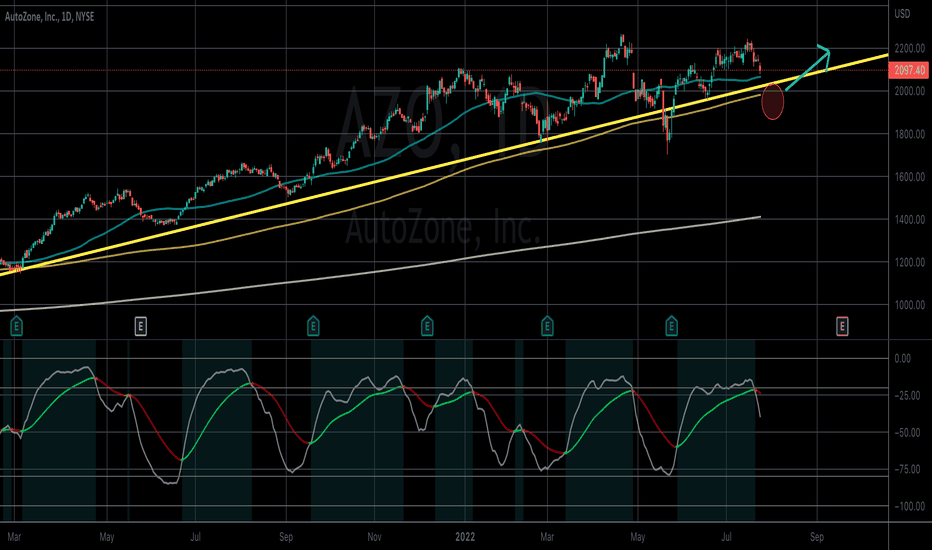Click the 0.00 indicator scale label

pos(902,359)
